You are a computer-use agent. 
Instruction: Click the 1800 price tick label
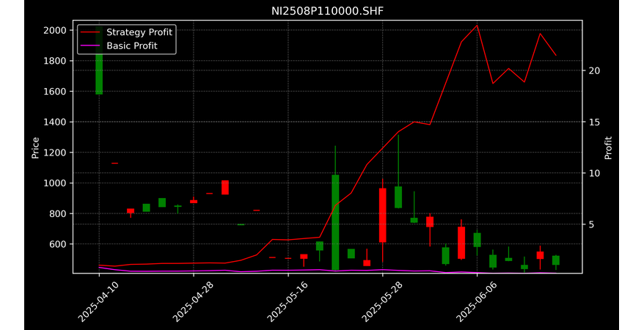(x=56, y=61)
